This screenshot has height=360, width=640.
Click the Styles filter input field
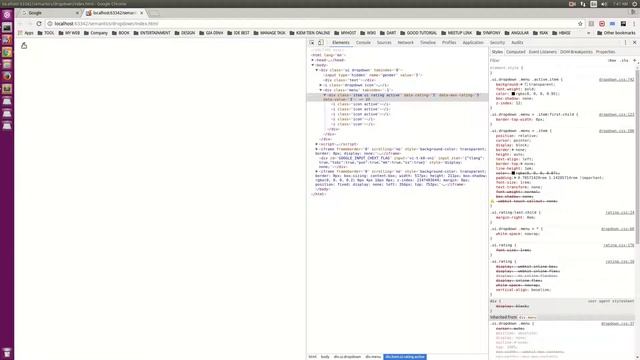click(x=547, y=60)
